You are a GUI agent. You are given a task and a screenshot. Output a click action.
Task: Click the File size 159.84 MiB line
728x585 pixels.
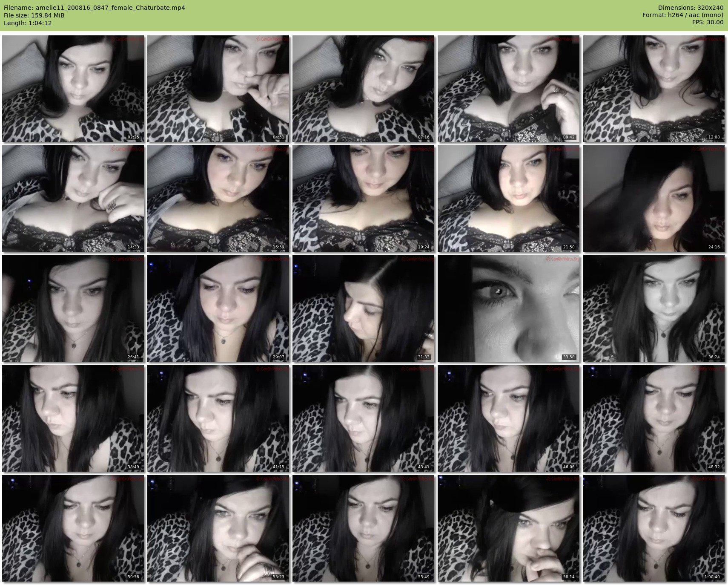(34, 15)
